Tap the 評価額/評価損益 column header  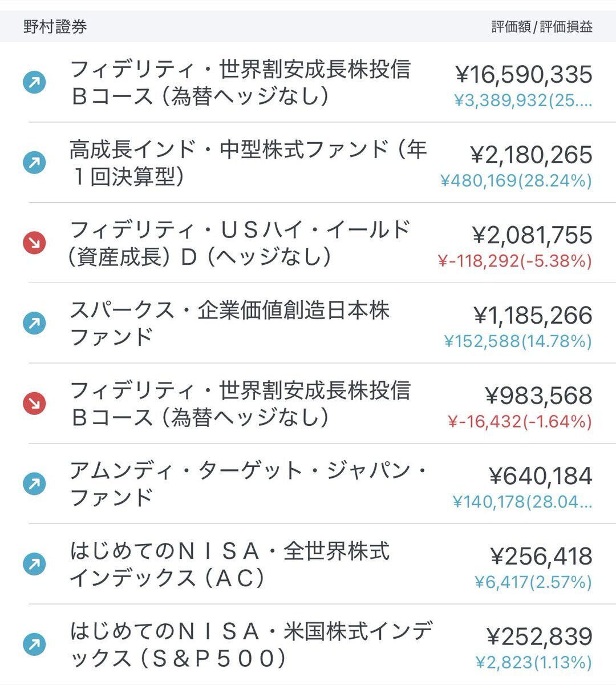542,27
